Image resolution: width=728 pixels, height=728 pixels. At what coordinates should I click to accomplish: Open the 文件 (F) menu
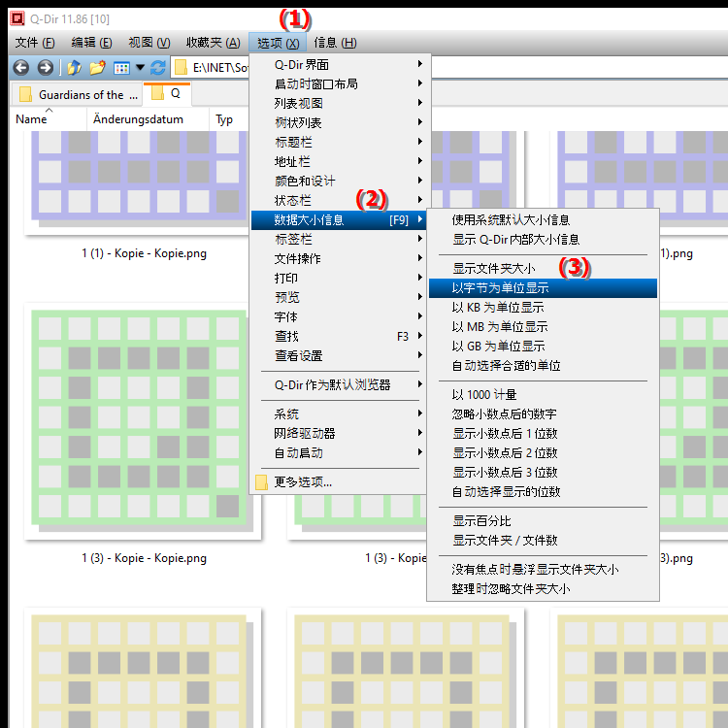pyautogui.click(x=34, y=43)
